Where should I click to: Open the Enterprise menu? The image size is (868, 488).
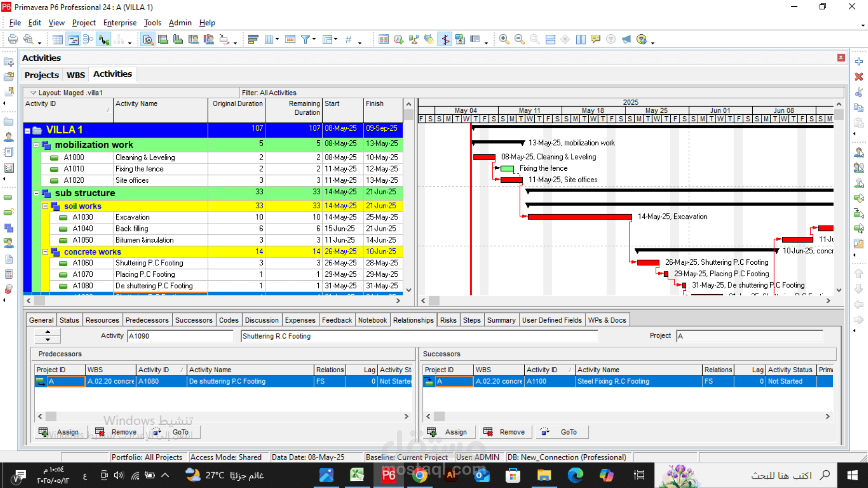click(x=120, y=23)
